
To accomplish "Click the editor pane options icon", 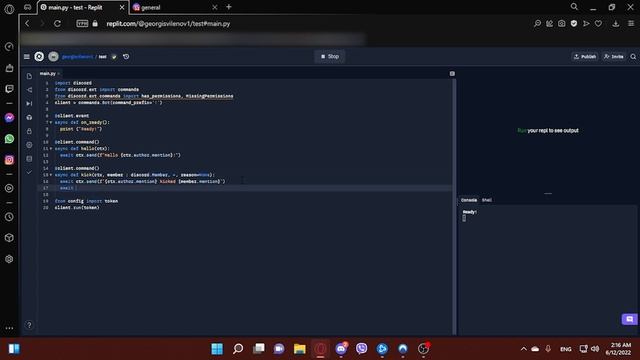I will click(452, 73).
